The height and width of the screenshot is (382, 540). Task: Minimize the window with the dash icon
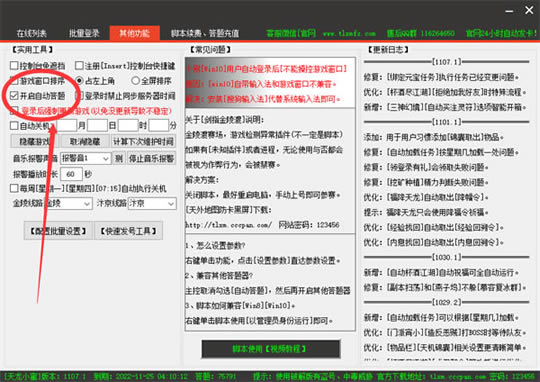(x=509, y=11)
